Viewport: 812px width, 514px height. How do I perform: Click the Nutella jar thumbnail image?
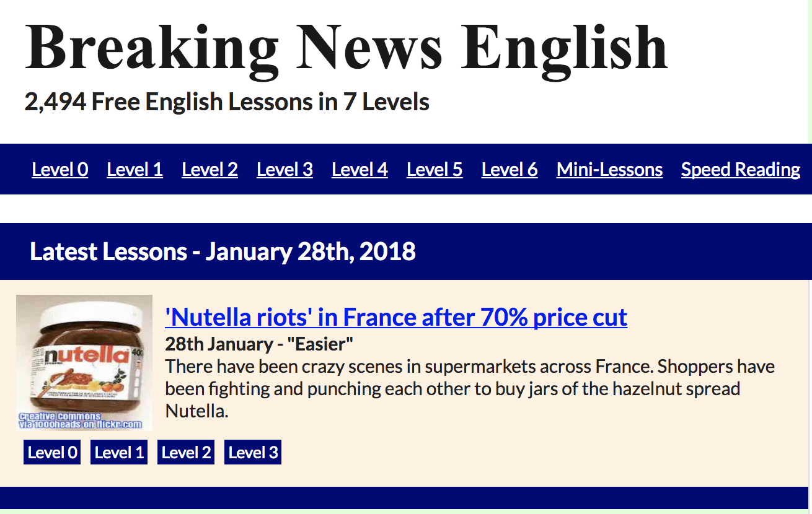click(x=84, y=362)
